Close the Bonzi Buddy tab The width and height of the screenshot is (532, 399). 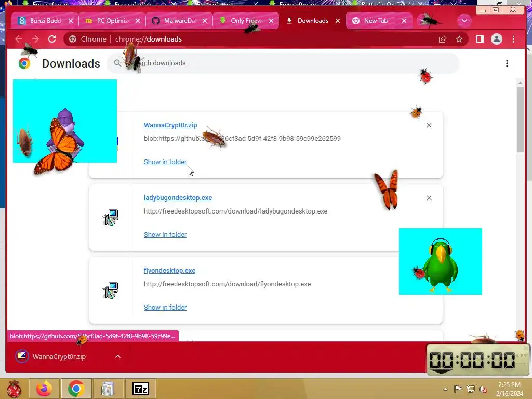pos(71,21)
